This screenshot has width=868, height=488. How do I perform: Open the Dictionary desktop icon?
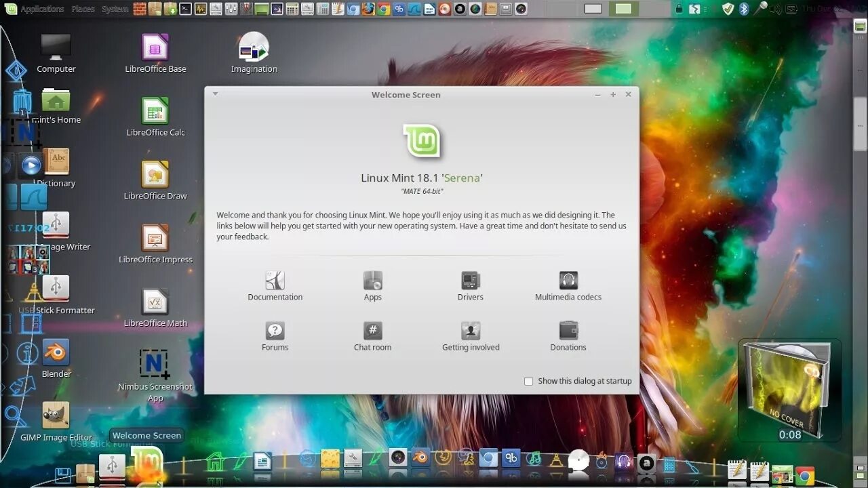56,167
